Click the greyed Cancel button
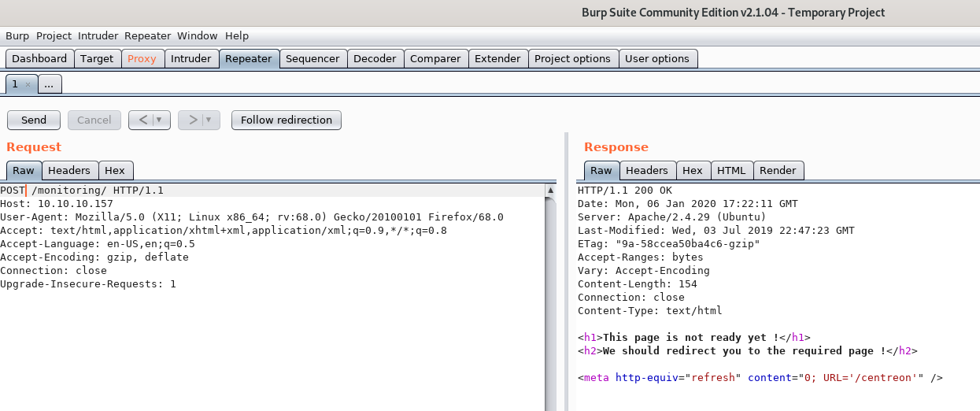The height and width of the screenshot is (411, 980). coord(94,120)
